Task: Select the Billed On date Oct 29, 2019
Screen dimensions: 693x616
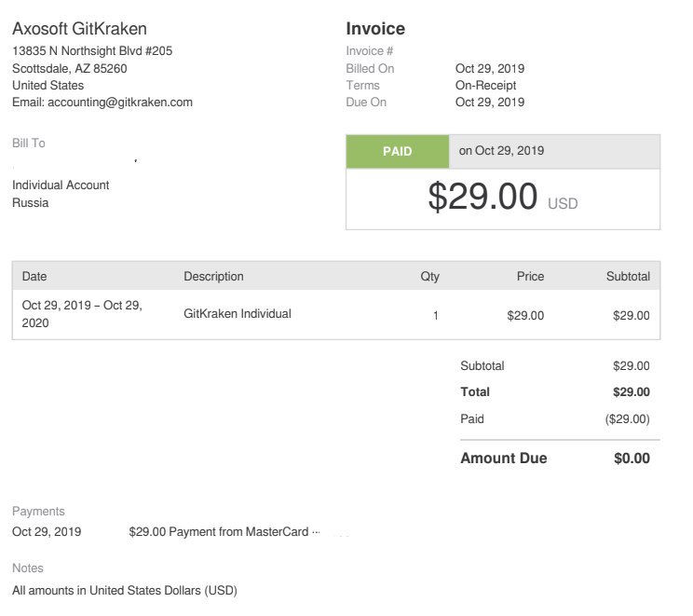Action: coord(490,69)
